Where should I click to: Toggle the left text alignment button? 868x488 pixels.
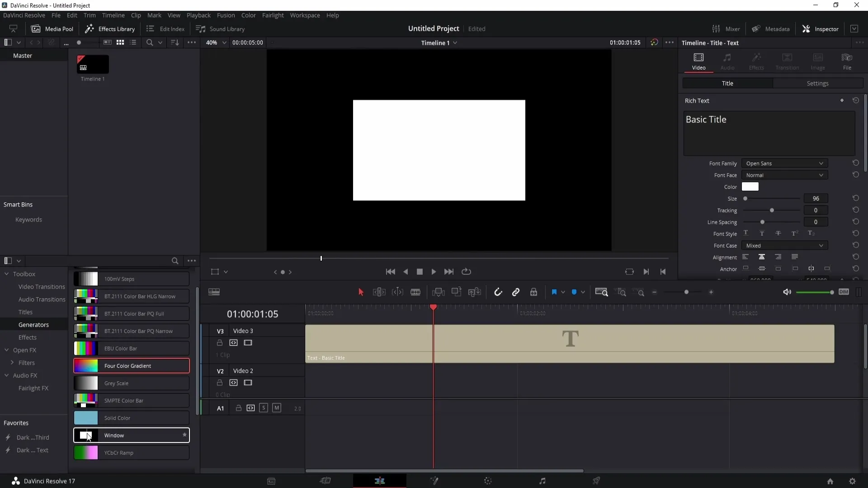(745, 257)
